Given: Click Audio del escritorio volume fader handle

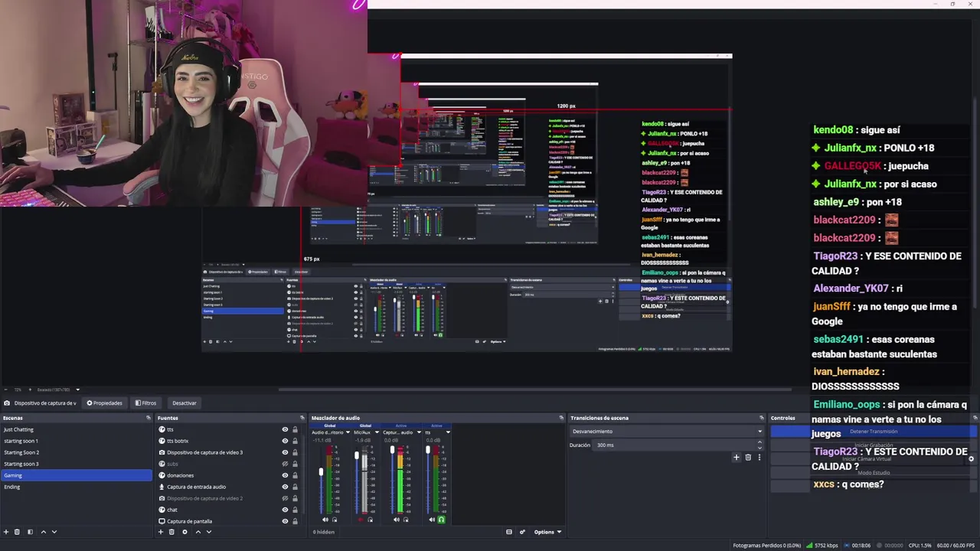Looking at the screenshot, I should coord(321,471).
